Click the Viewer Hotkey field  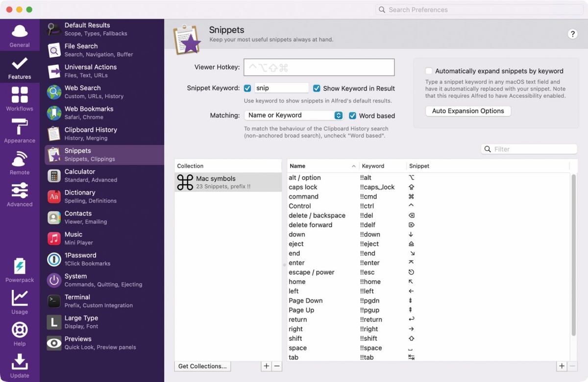[x=319, y=67]
